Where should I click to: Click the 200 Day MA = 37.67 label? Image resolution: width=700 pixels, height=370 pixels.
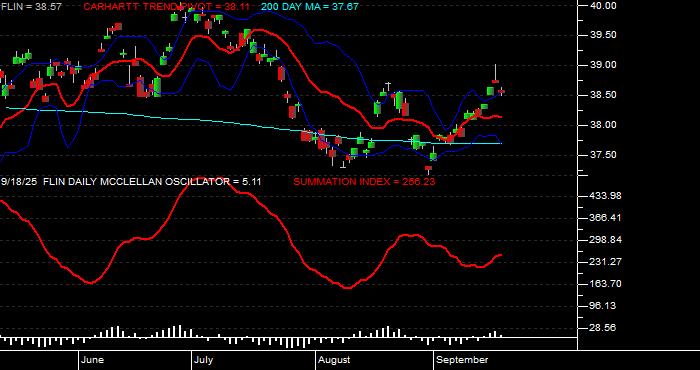tap(309, 7)
